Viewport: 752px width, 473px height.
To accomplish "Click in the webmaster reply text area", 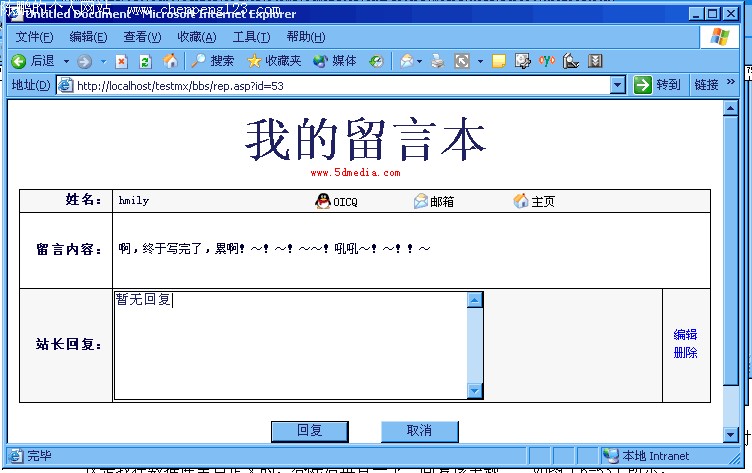I will (290, 345).
